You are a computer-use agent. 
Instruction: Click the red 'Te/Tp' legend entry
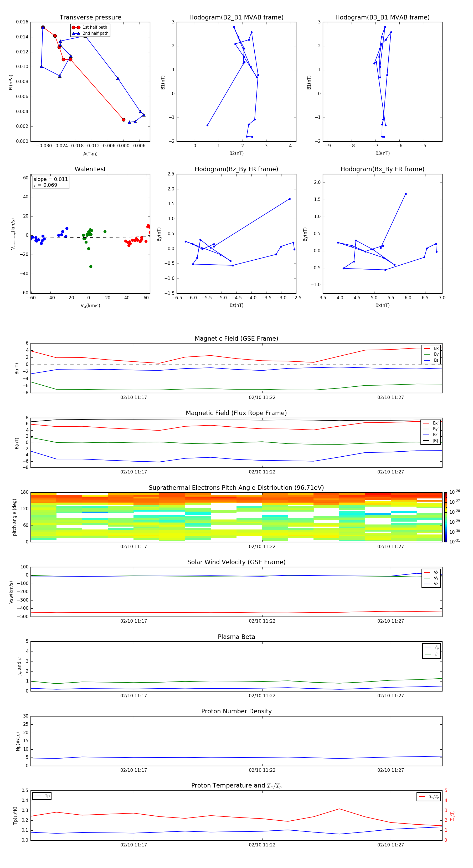[x=429, y=796]
